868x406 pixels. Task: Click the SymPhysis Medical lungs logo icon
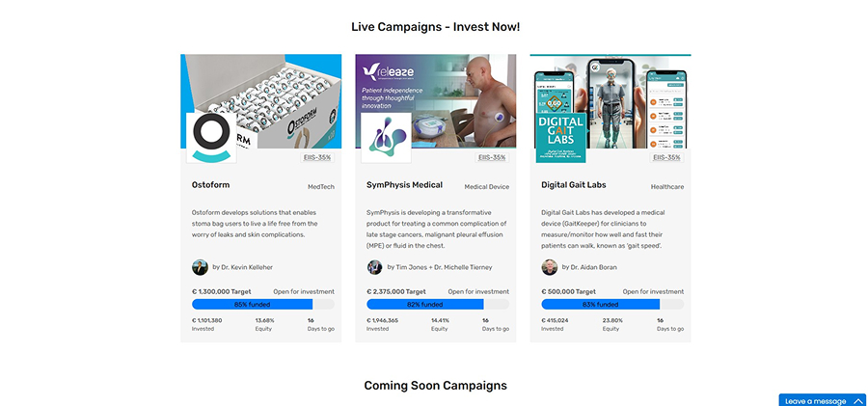tap(386, 138)
